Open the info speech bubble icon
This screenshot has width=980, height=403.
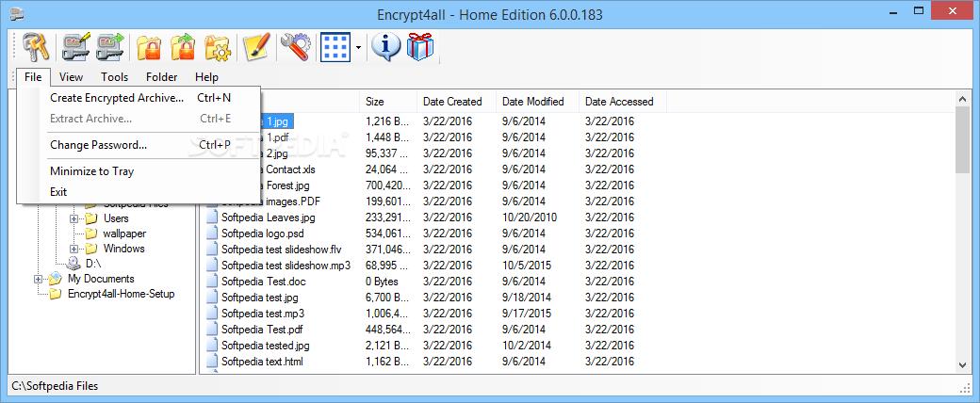[385, 47]
